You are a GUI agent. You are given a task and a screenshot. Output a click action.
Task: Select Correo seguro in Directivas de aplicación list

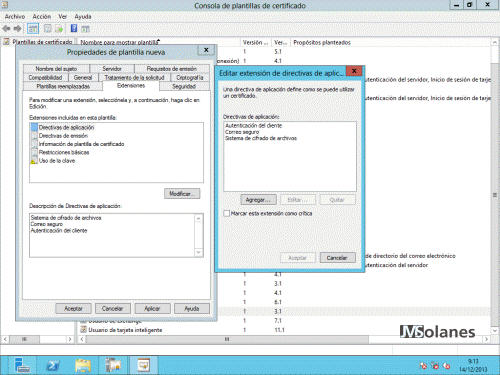[x=242, y=132]
